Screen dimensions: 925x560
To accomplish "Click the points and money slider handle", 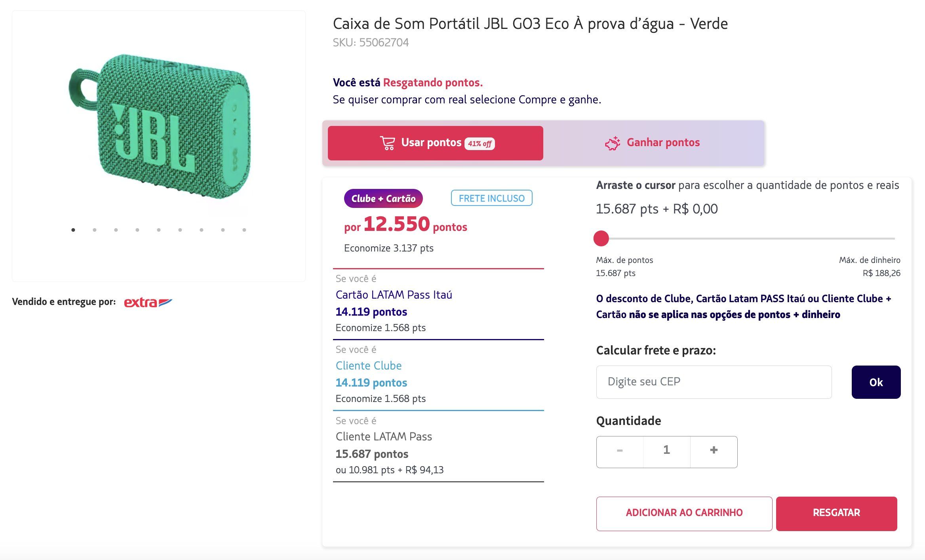I will pos(601,238).
